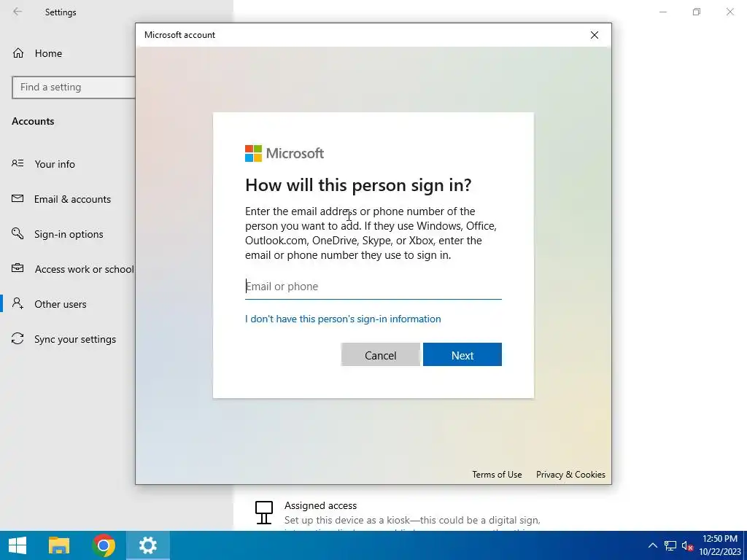Go back using Settings back arrow
The width and height of the screenshot is (747, 560).
click(18, 12)
